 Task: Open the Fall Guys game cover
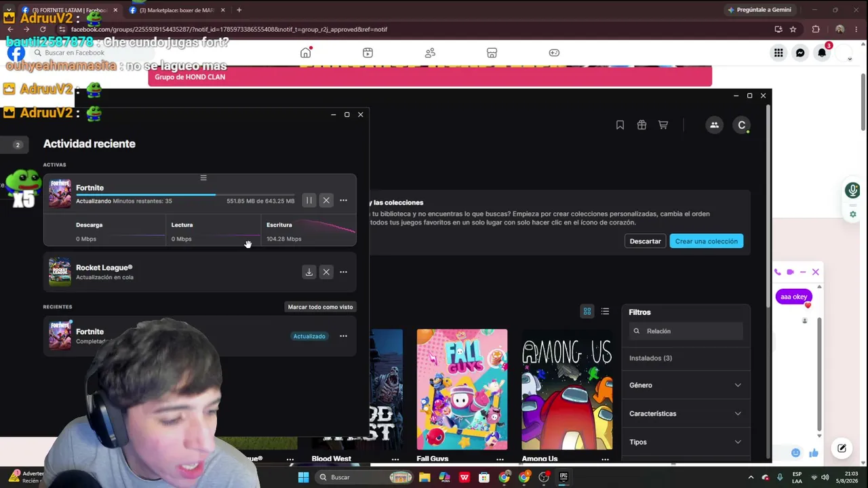click(462, 390)
